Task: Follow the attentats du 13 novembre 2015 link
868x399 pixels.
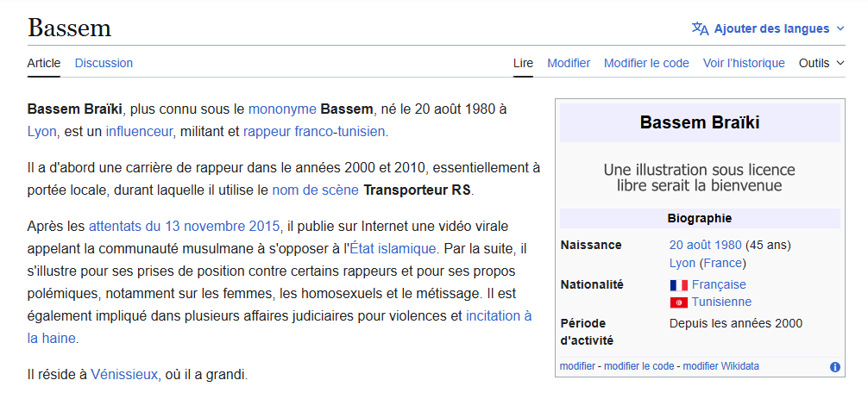Action: coord(185,227)
